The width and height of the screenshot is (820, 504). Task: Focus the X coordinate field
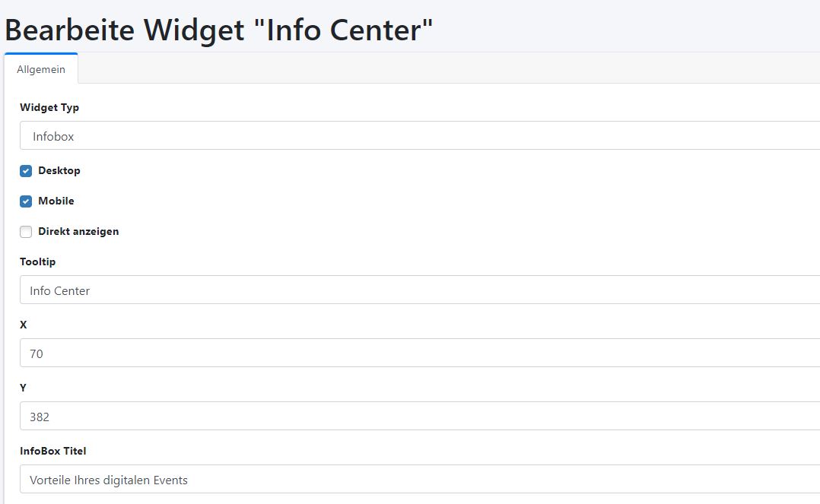418,353
